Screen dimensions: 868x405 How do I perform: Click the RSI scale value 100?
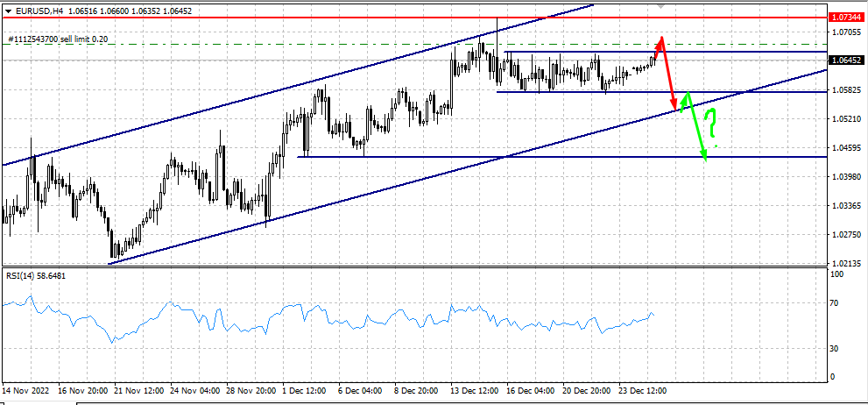(x=837, y=274)
